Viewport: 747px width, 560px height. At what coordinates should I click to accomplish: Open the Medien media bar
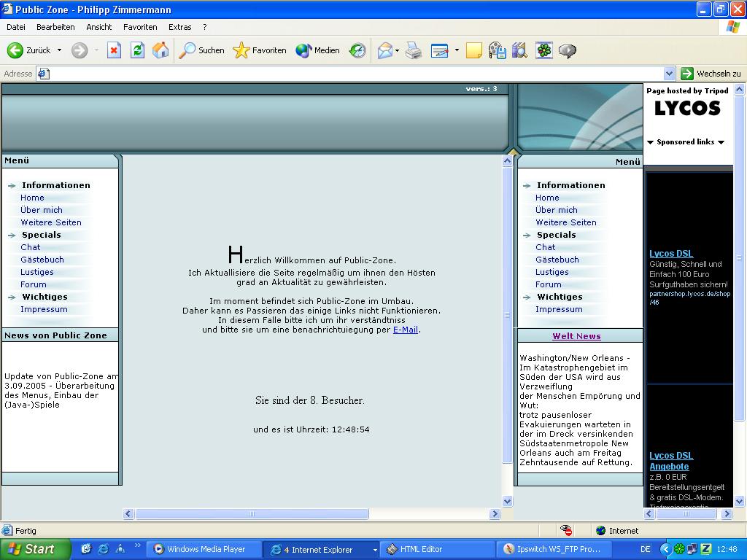coord(318,50)
